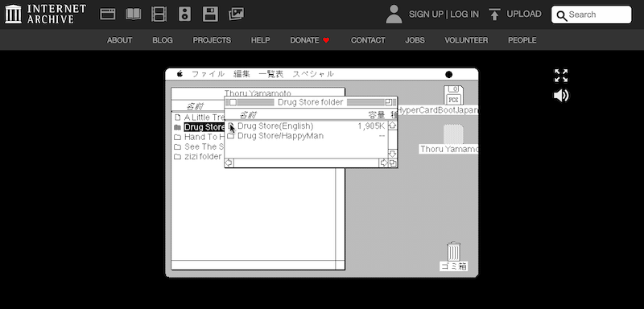Click the user avatar icon
The height and width of the screenshot is (309, 644).
(x=394, y=14)
